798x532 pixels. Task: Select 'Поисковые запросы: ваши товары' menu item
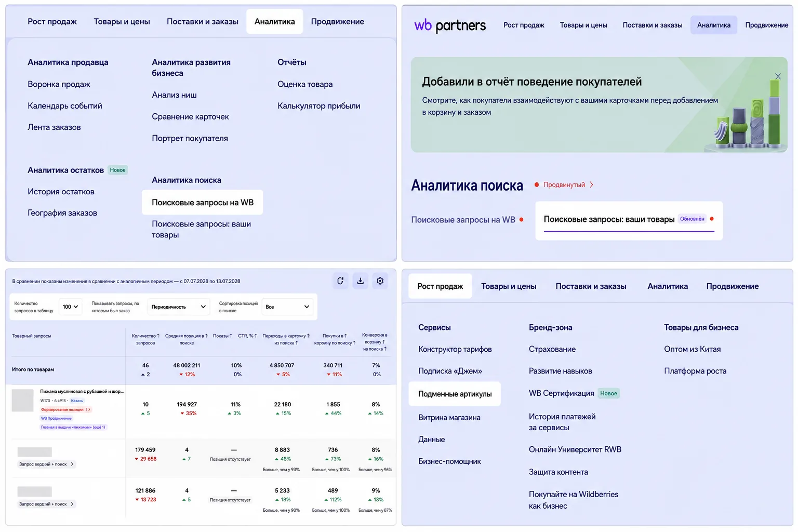coord(201,229)
